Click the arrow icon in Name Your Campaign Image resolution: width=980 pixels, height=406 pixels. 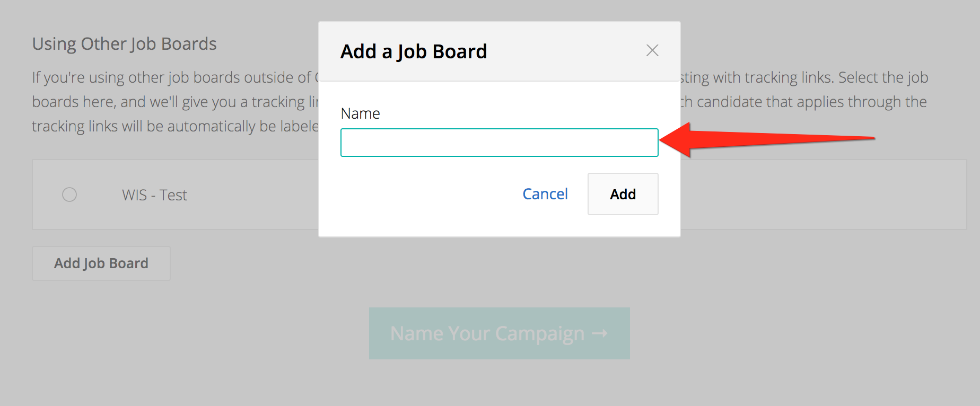pos(600,333)
